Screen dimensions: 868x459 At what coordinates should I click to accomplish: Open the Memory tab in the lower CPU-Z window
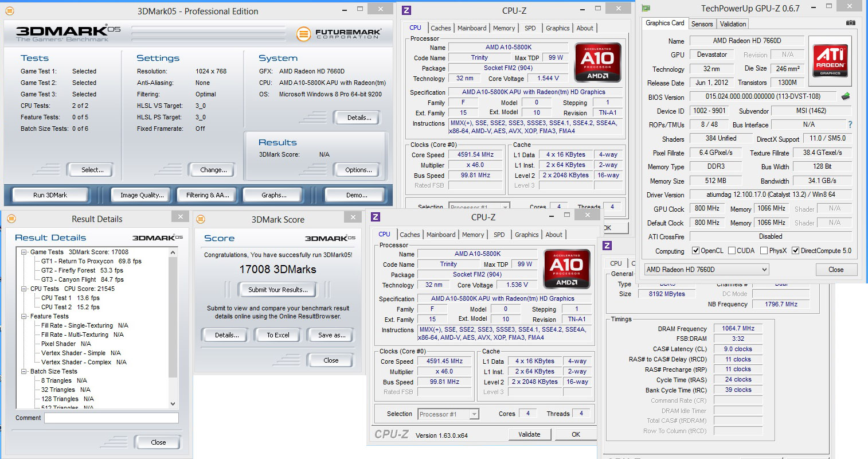click(x=473, y=235)
